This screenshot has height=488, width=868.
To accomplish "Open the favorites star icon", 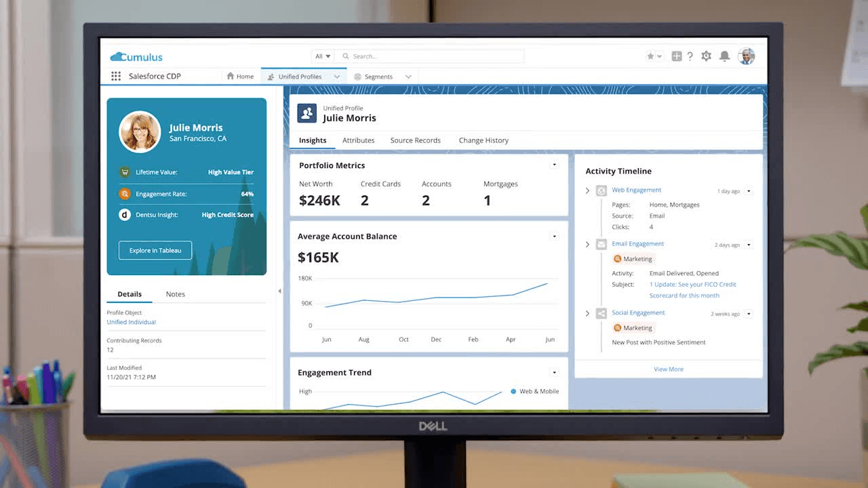I will [650, 56].
